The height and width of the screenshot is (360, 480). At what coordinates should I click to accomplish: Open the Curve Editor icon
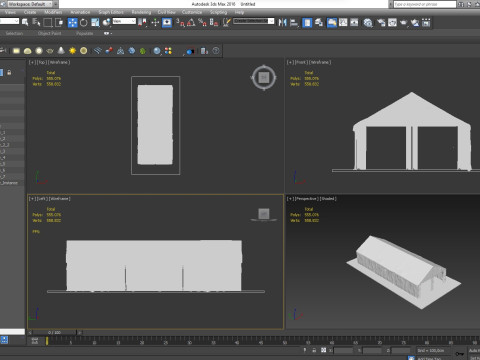(343, 22)
